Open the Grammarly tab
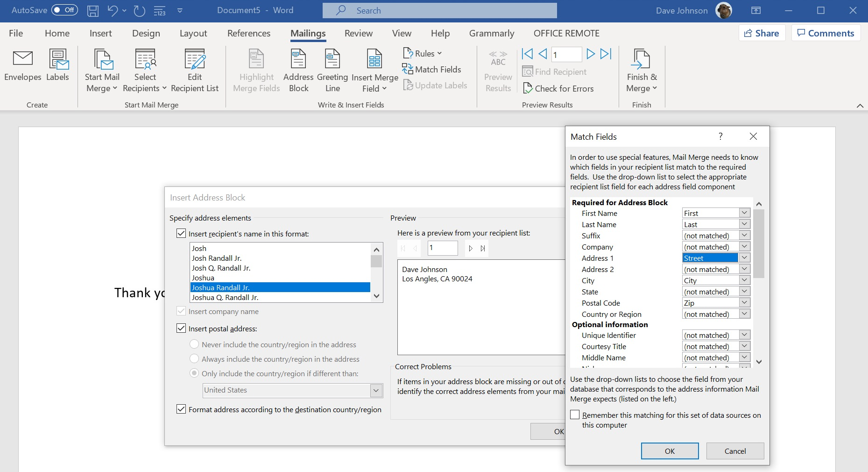Screen dimensions: 868x472 click(492, 33)
